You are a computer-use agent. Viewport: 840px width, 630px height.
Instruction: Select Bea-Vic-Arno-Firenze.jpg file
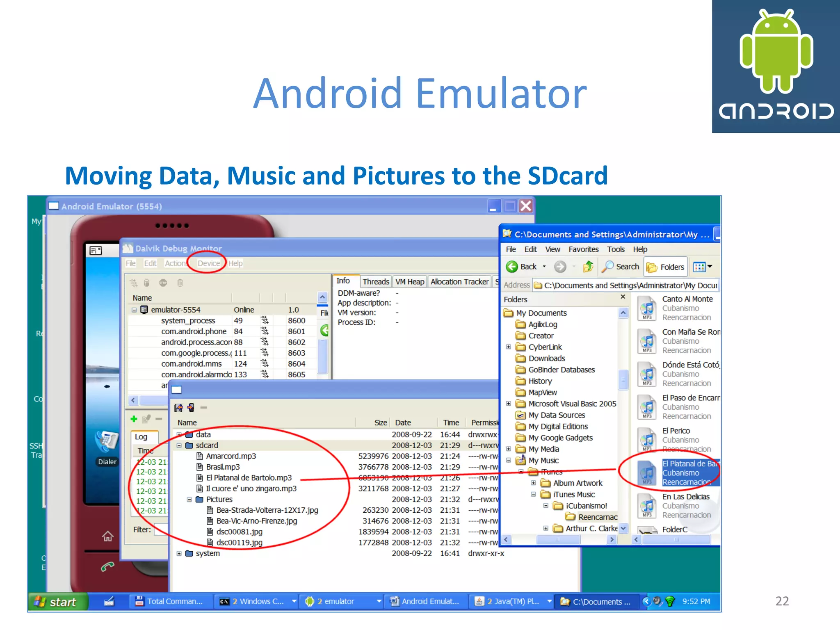[257, 521]
